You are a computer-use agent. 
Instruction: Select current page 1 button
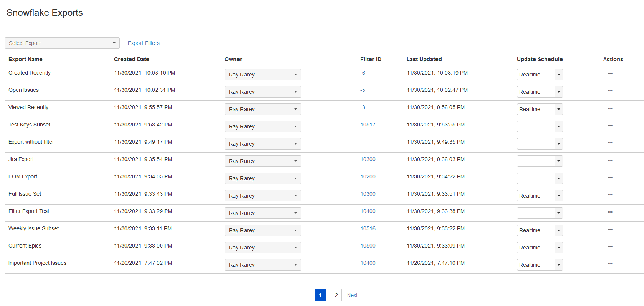(320, 295)
